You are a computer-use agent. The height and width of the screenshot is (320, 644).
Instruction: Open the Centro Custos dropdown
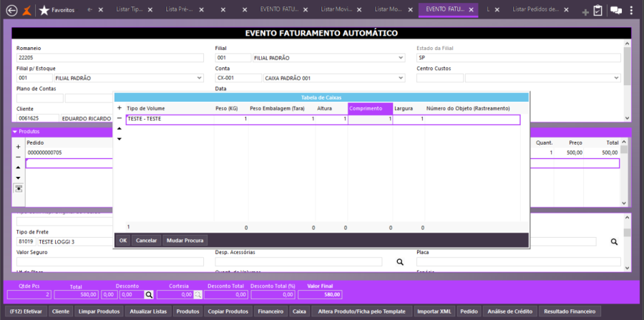tap(617, 78)
